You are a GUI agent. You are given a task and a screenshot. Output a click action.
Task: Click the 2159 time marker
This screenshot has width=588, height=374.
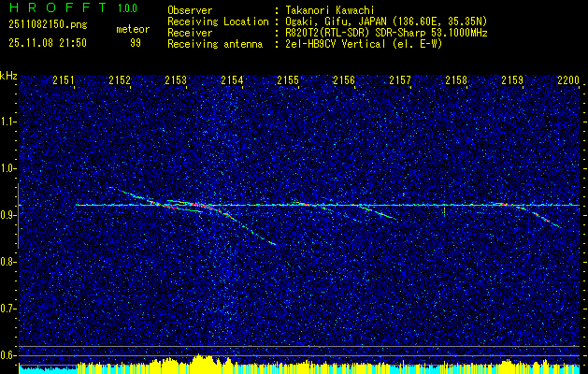point(512,79)
